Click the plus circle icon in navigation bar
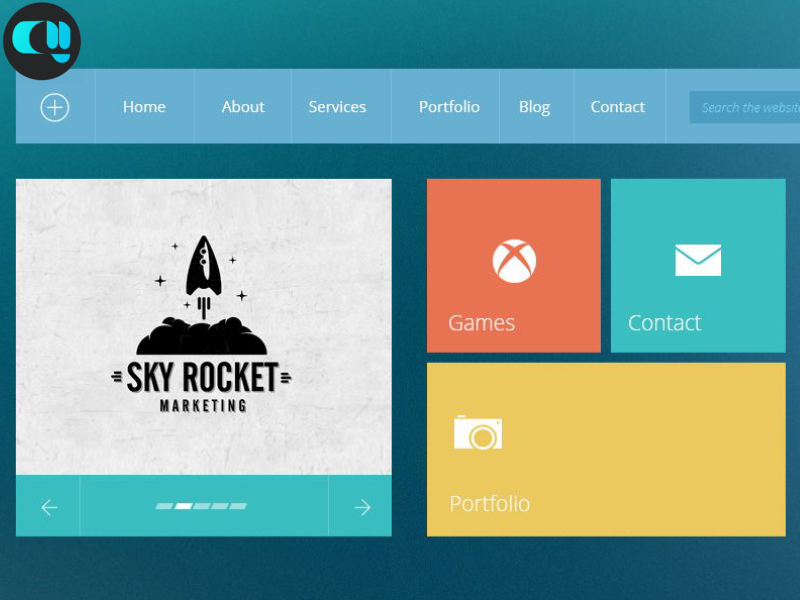Image resolution: width=800 pixels, height=600 pixels. 55,107
